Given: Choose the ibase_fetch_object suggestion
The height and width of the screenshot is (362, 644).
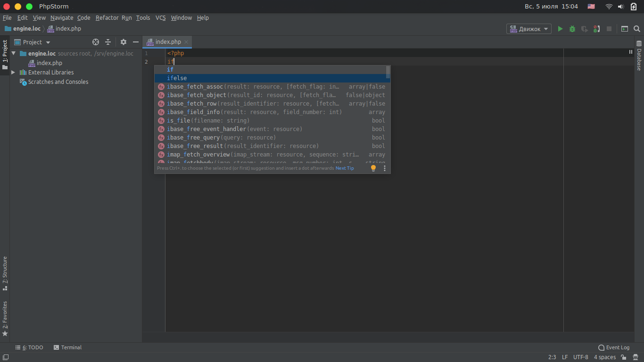Looking at the screenshot, I should tap(270, 95).
